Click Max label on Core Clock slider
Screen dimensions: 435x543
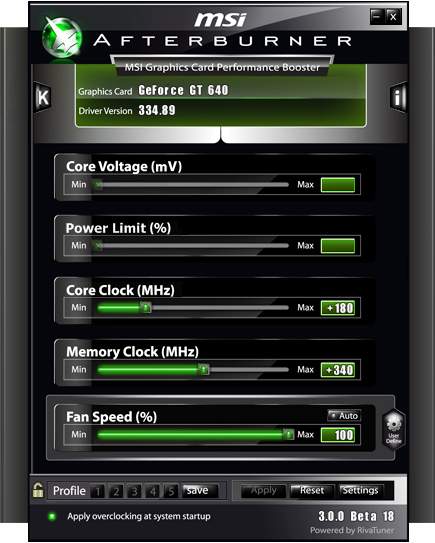click(305, 308)
